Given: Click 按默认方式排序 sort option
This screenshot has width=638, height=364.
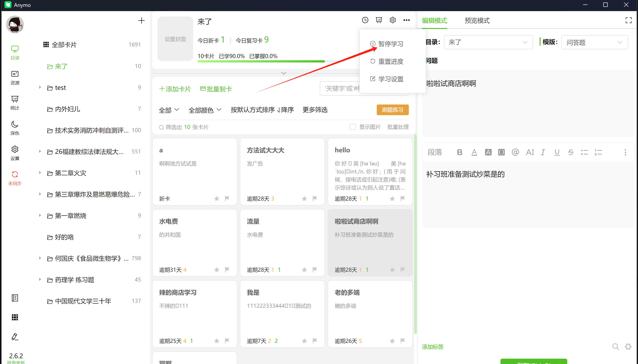Looking at the screenshot, I should (253, 110).
